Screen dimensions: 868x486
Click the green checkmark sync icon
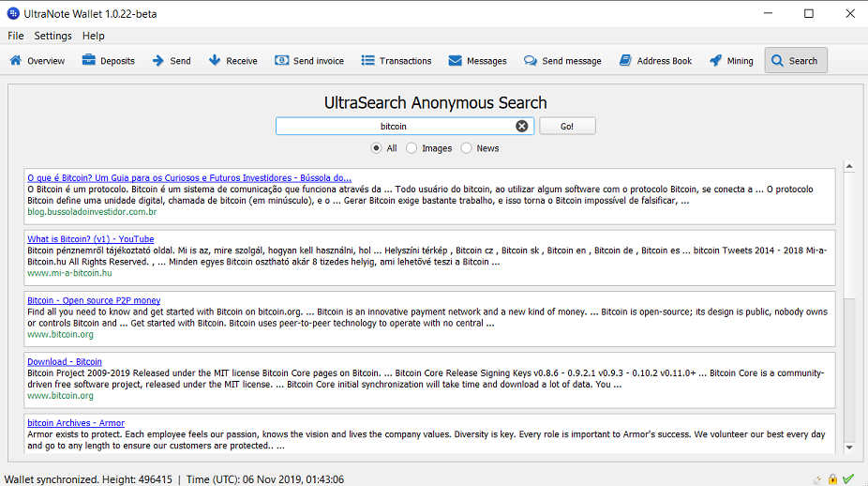point(848,478)
